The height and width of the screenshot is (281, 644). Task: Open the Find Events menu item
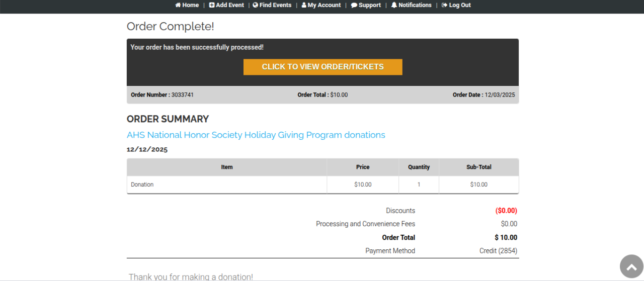(x=275, y=5)
